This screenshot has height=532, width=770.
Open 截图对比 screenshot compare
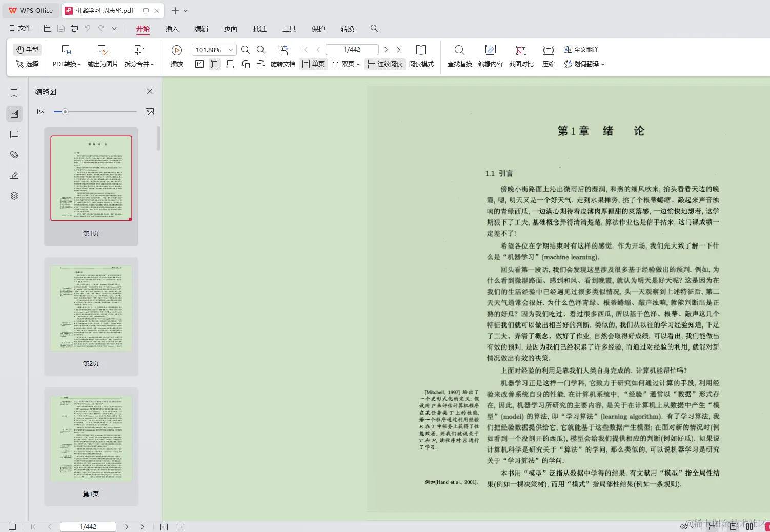coord(521,56)
